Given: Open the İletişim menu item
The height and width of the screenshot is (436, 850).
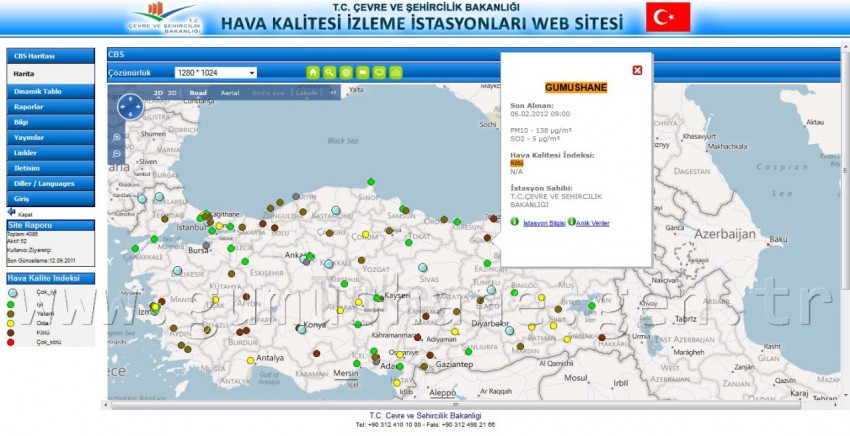Looking at the screenshot, I should coord(50,168).
